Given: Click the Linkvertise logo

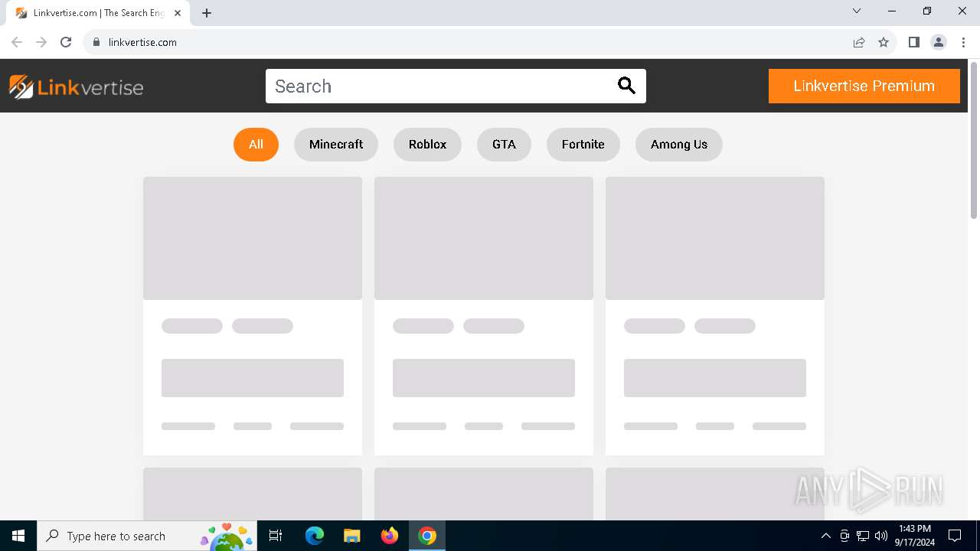Looking at the screenshot, I should tap(76, 86).
